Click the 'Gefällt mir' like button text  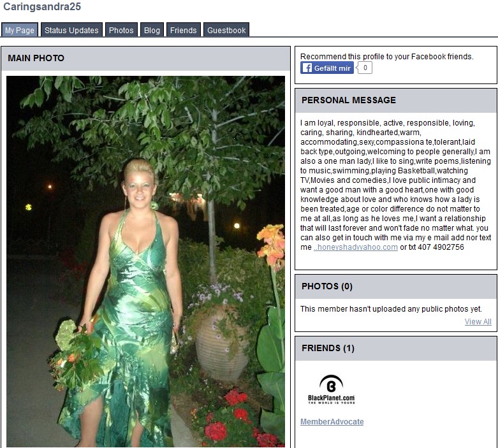pyautogui.click(x=332, y=68)
